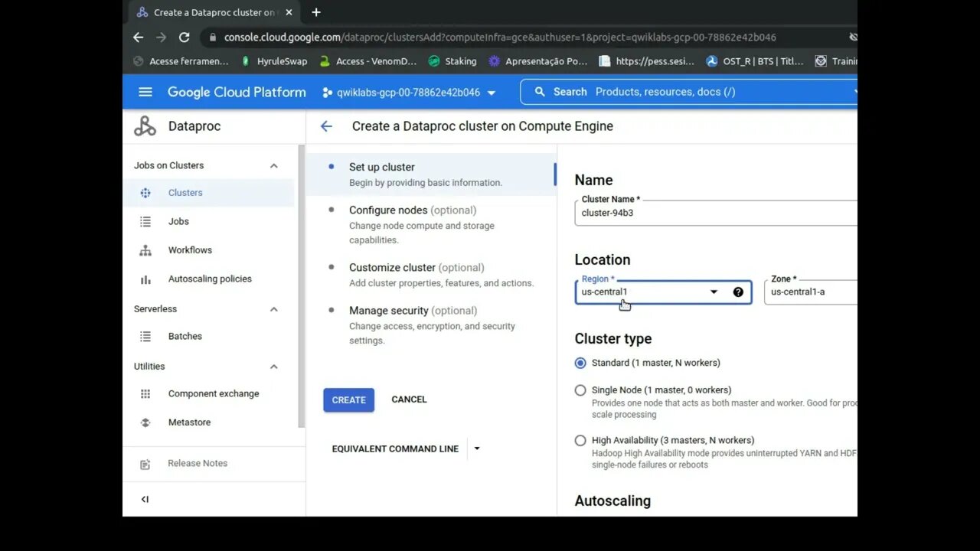Click the lock icon in address bar
Screen dimensions: 980x551
point(213,37)
